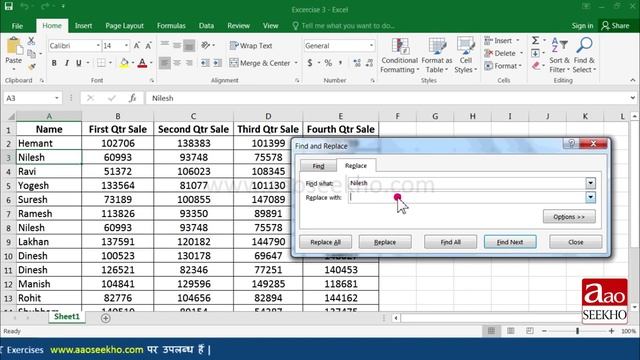Toggle Wrap Text

251,45
